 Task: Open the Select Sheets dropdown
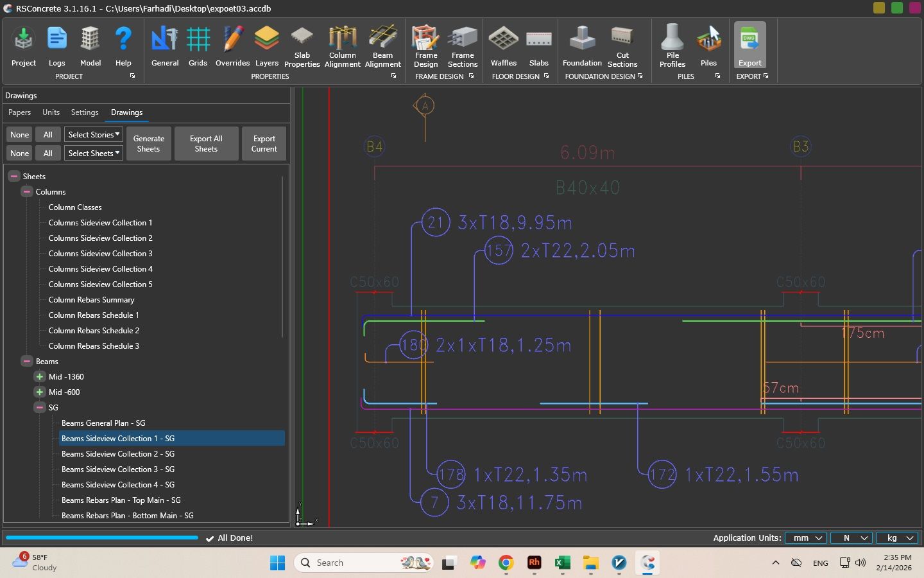tap(93, 153)
